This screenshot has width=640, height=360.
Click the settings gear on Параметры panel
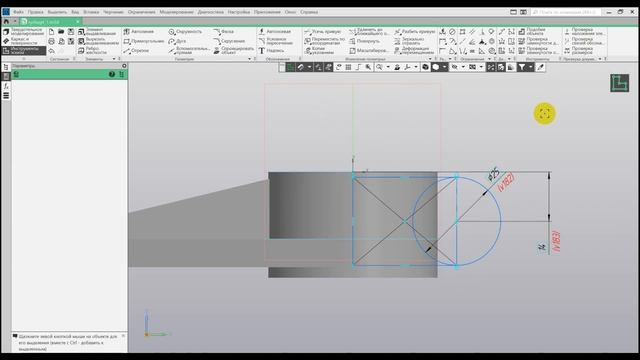(124, 66)
